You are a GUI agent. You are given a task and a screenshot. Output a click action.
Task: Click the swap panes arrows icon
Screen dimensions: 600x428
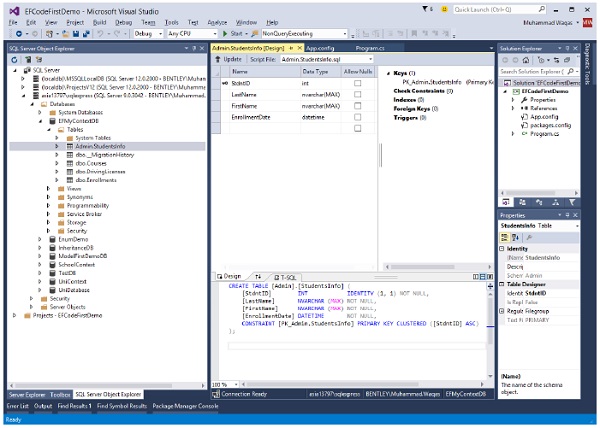(257, 276)
